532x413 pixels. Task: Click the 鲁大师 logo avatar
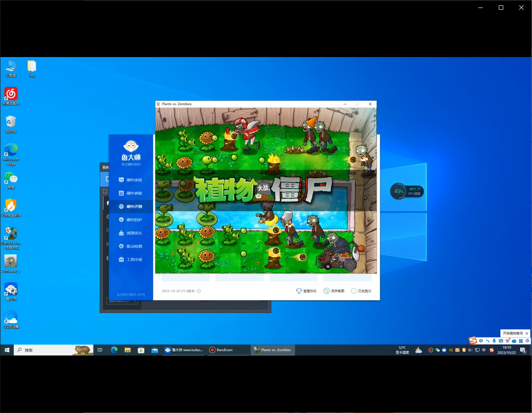coord(131,146)
